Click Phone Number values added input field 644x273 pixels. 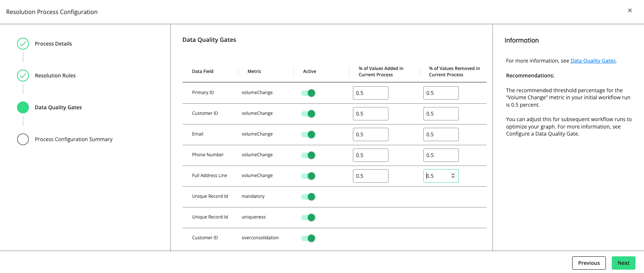370,155
